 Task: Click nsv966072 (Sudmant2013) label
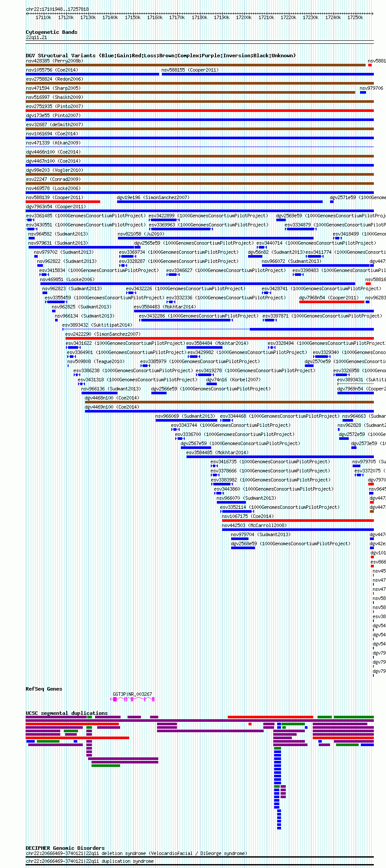pyautogui.click(x=291, y=261)
